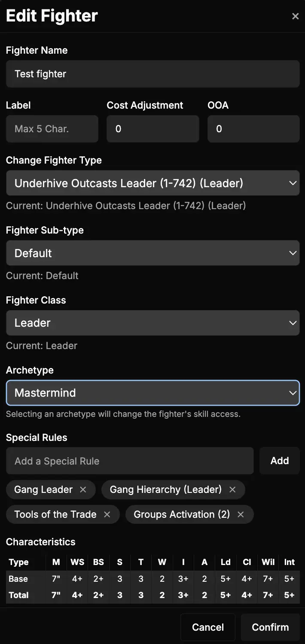305x644 pixels.
Task: Click the Base Movement value cell
Action: [x=56, y=579]
